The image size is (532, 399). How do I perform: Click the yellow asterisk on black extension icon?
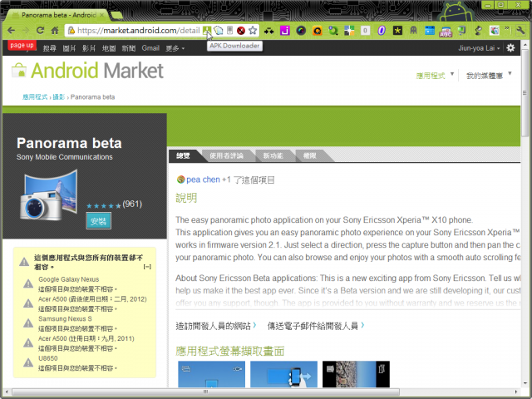[397, 31]
